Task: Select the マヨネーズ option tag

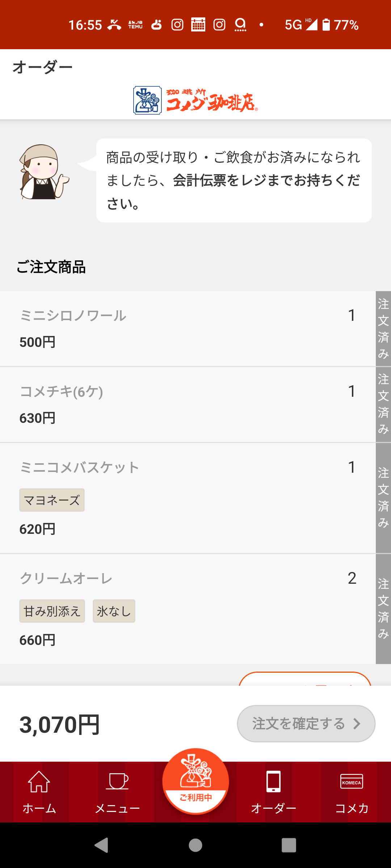Action: pyautogui.click(x=52, y=500)
